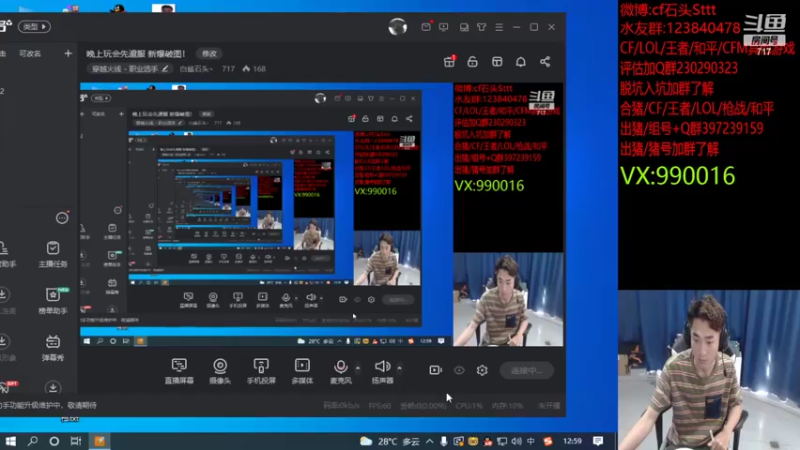Image resolution: width=800 pixels, height=450 pixels.
Task: Toggle the 麦克风 microphone mute
Action: coord(340,371)
